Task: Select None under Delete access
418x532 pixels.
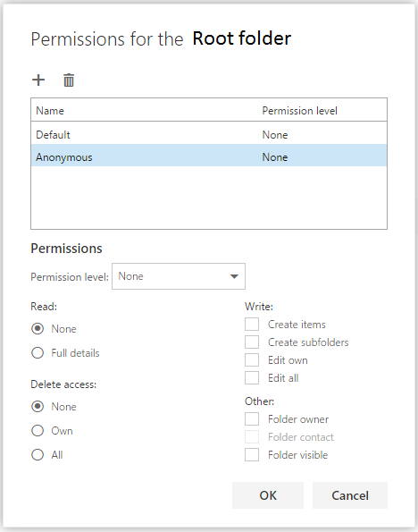Action: coord(38,407)
